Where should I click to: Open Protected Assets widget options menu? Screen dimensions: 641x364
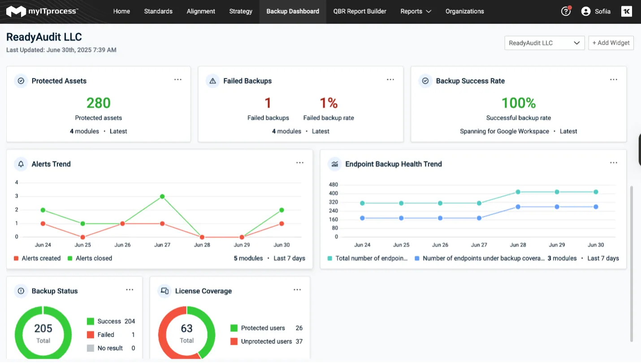pyautogui.click(x=178, y=80)
